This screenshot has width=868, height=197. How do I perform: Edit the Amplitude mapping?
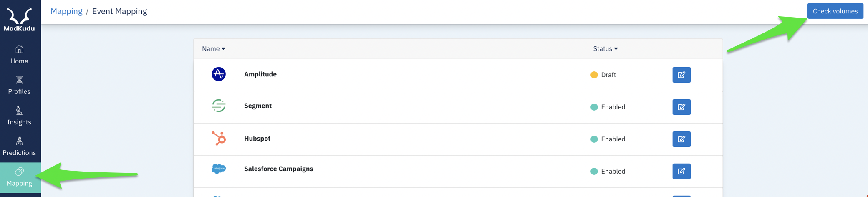[x=681, y=75]
